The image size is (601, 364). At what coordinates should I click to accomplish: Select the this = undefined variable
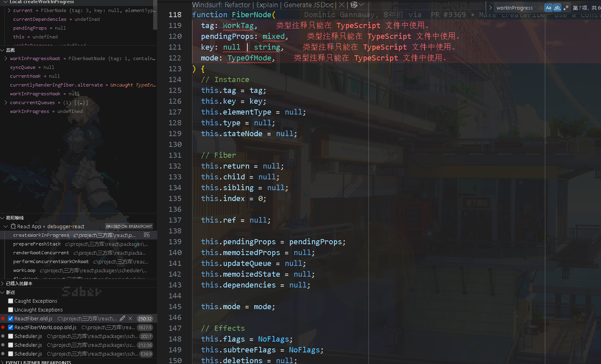pyautogui.click(x=35, y=37)
